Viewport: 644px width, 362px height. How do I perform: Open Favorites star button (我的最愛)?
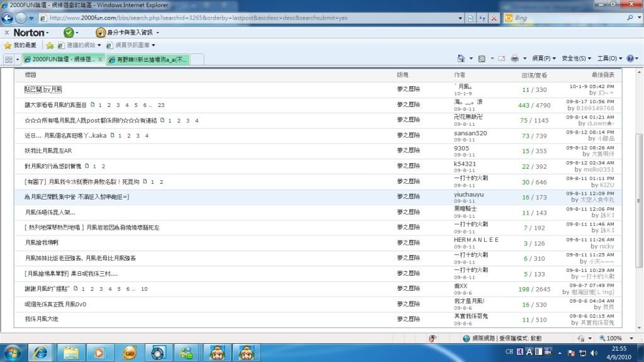click(21, 45)
